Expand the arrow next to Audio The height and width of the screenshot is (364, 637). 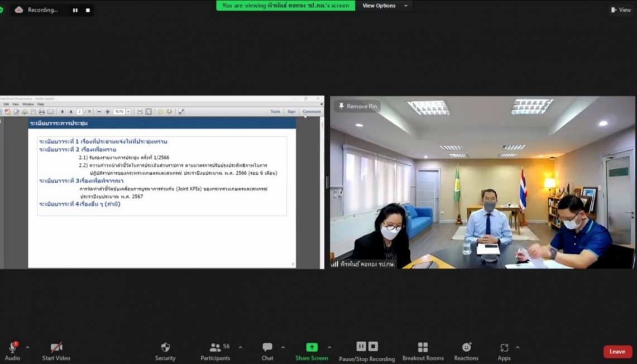coord(27,347)
